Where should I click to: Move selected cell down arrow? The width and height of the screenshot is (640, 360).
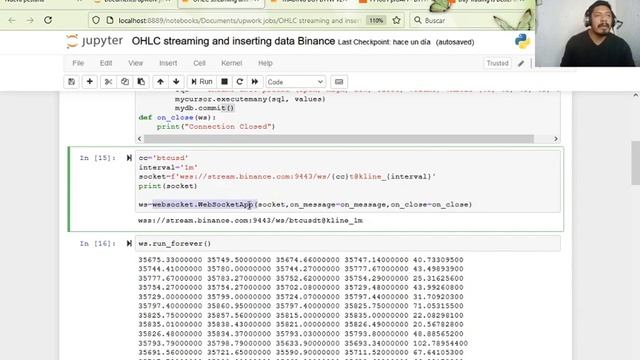click(x=176, y=82)
